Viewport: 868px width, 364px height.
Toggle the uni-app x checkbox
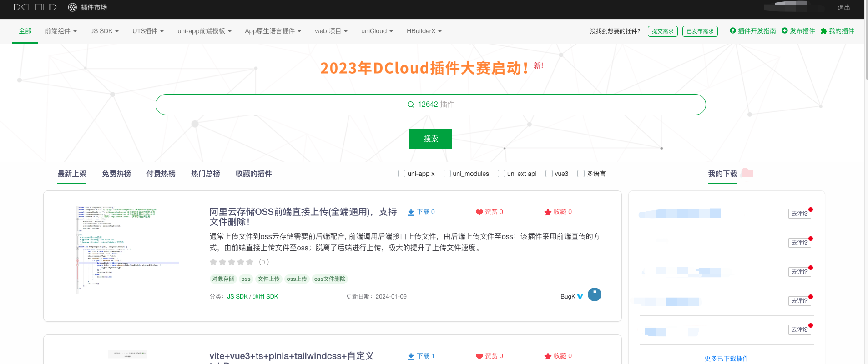point(402,174)
